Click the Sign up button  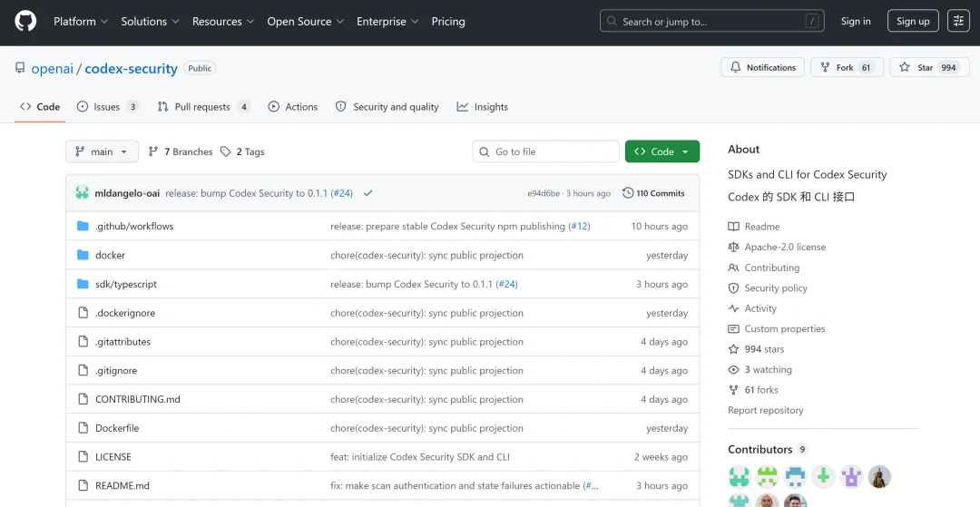click(913, 21)
